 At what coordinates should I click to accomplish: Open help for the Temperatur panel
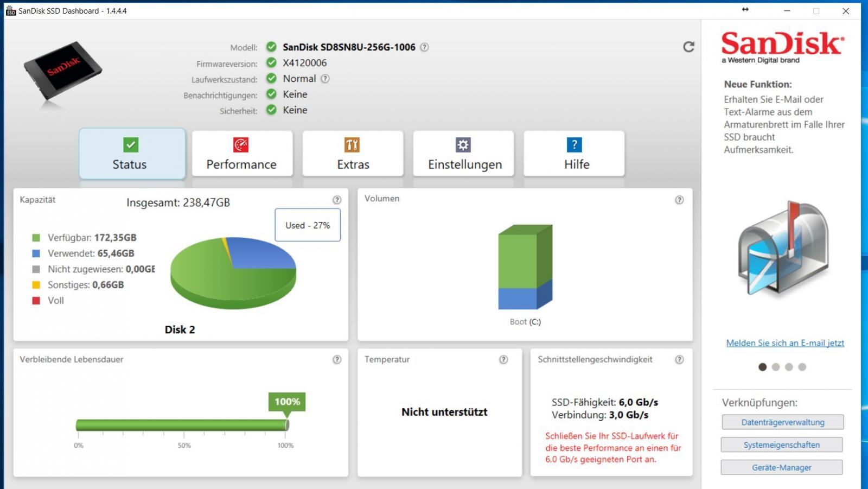pyautogui.click(x=503, y=359)
